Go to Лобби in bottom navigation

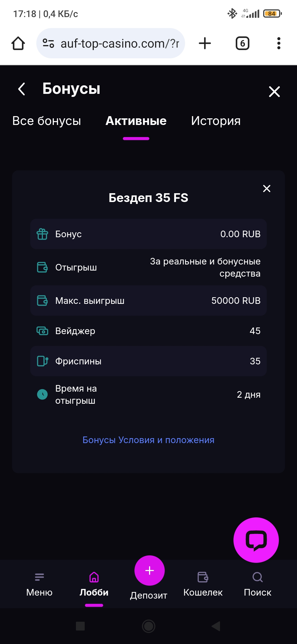click(x=94, y=584)
